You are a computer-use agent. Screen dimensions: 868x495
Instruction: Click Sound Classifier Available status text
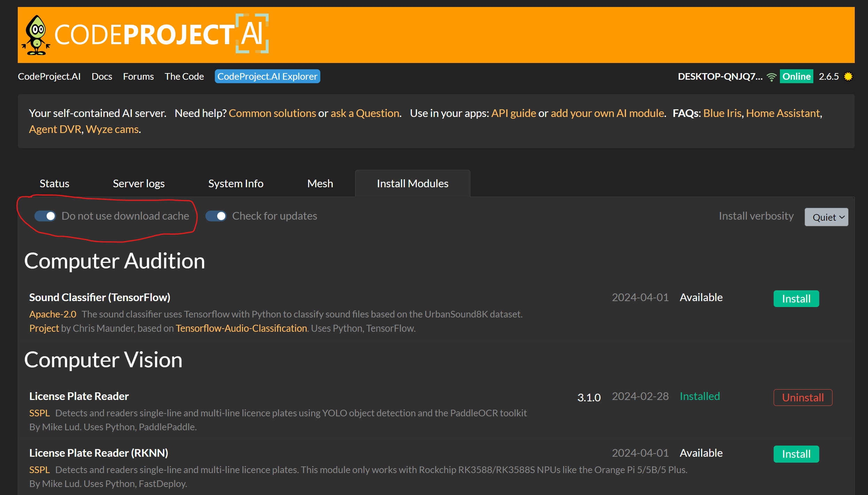[x=701, y=297]
